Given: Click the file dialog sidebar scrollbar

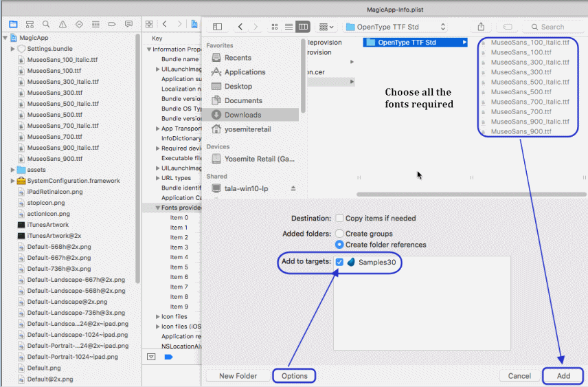Looking at the screenshot, I should 303,76.
